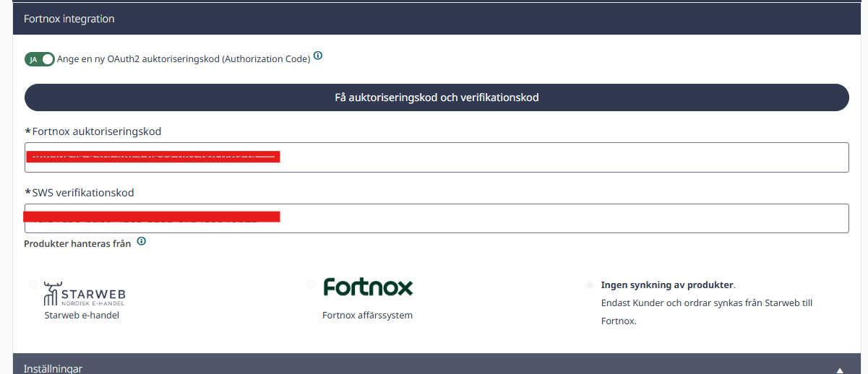868x374 pixels.
Task: Focus the SWS verifikationskod input field
Action: pyautogui.click(x=437, y=218)
